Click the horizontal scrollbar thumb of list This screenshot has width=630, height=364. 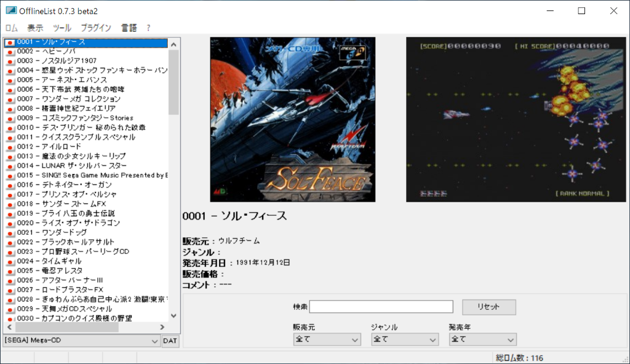click(x=67, y=328)
